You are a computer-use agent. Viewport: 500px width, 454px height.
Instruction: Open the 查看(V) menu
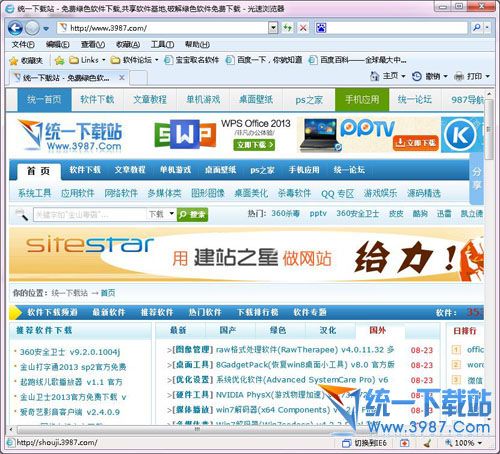[93, 44]
